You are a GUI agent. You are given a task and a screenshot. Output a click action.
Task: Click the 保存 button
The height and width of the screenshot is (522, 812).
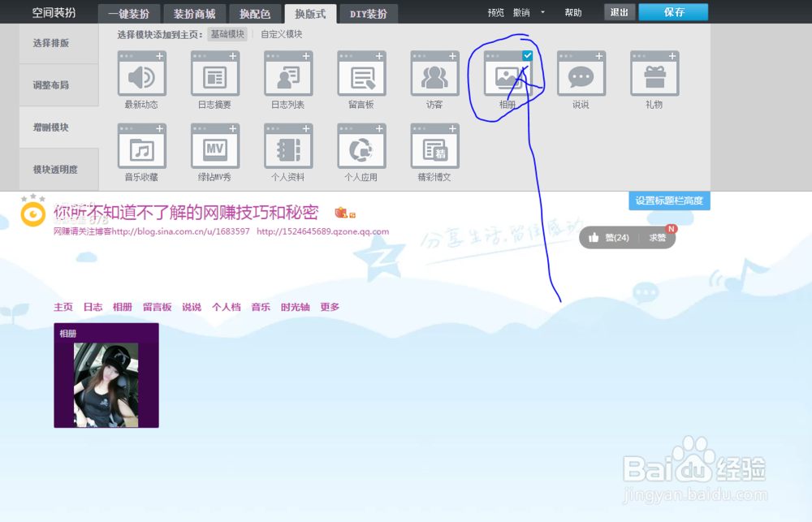[673, 12]
